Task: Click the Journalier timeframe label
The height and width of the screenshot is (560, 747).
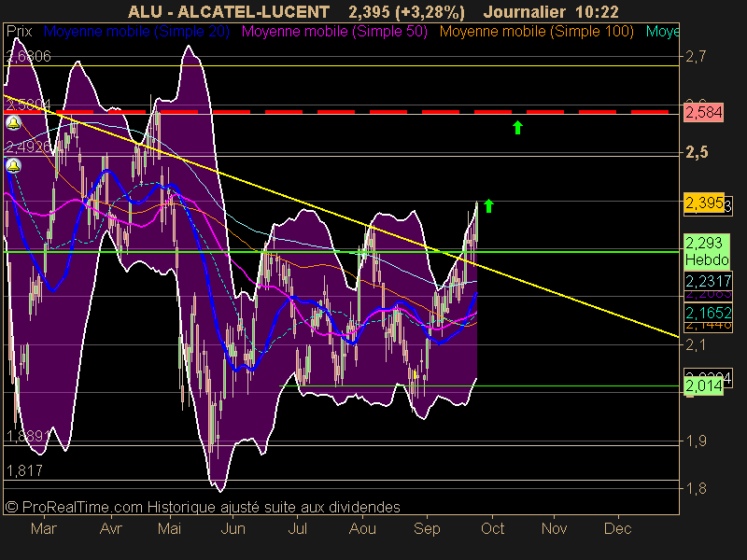Action: tap(525, 11)
